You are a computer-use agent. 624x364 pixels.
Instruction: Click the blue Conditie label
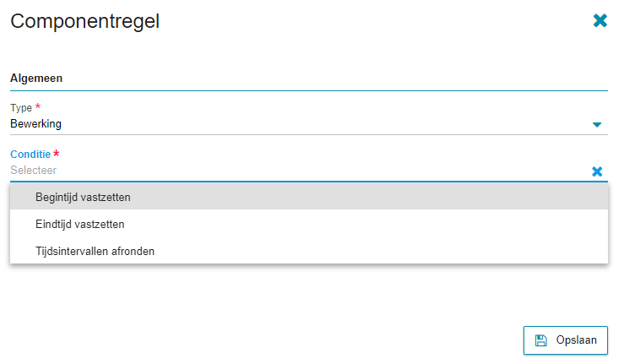[30, 154]
